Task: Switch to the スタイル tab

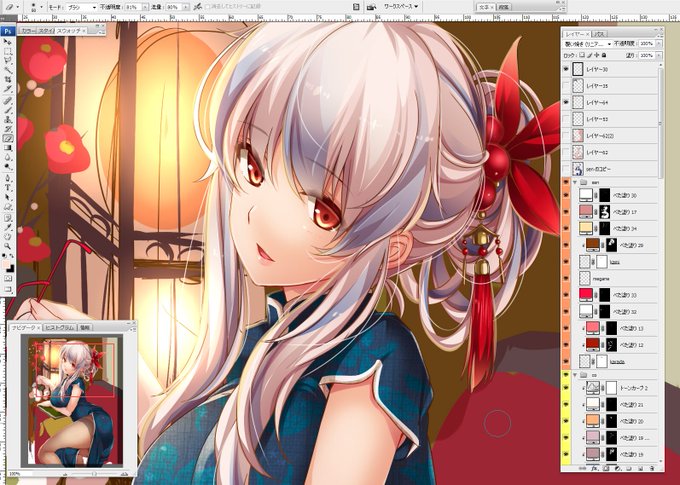Action: [46, 31]
